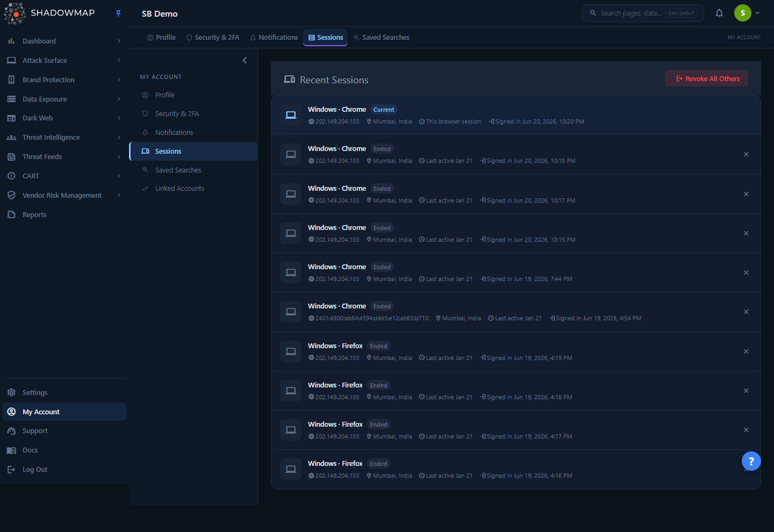Image resolution: width=774 pixels, height=532 pixels.
Task: Expand the Dashboard menu chevron
Action: (119, 41)
